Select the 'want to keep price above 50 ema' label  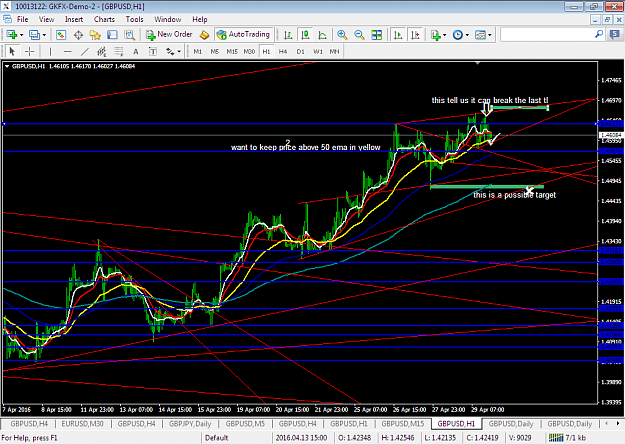click(305, 147)
